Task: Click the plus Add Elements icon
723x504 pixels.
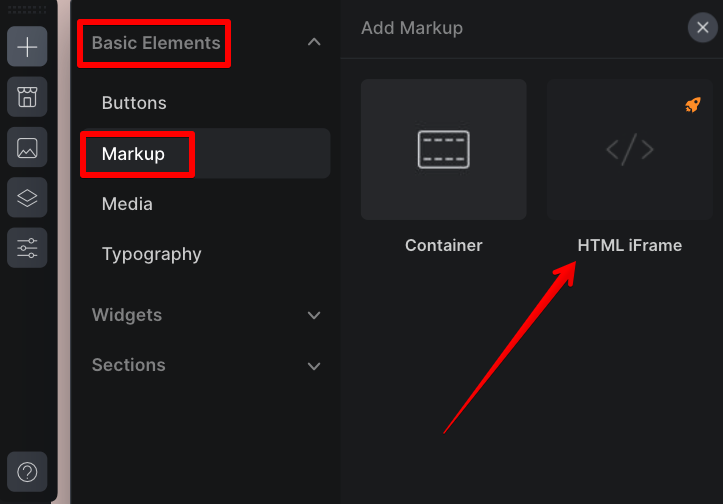Action: pos(27,47)
